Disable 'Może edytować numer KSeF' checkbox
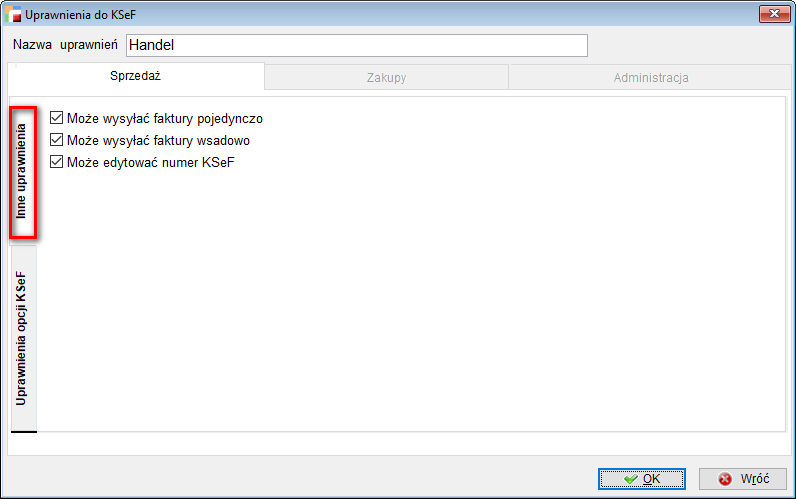The width and height of the screenshot is (796, 499). coord(57,162)
